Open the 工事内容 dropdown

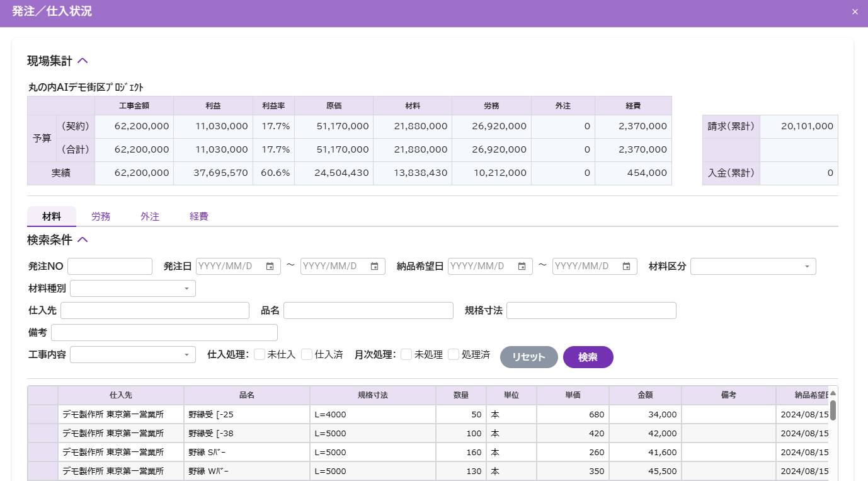tap(133, 355)
